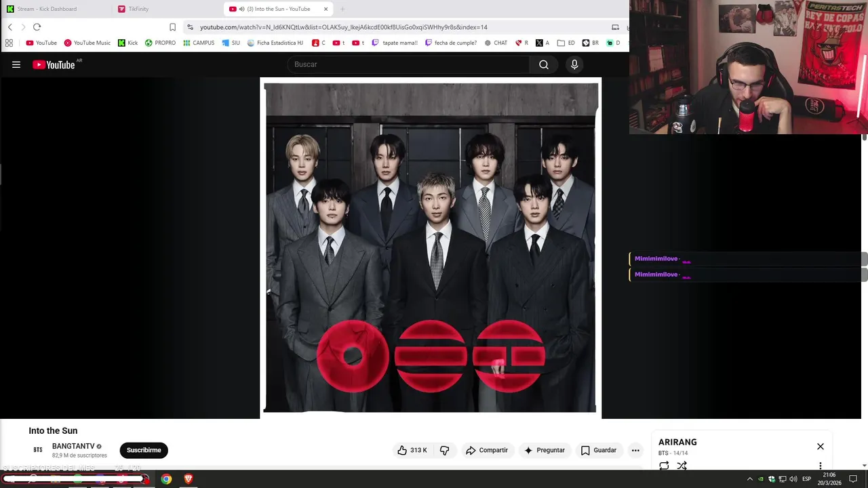
Task: Open the ED bookmarks folder
Action: click(566, 43)
